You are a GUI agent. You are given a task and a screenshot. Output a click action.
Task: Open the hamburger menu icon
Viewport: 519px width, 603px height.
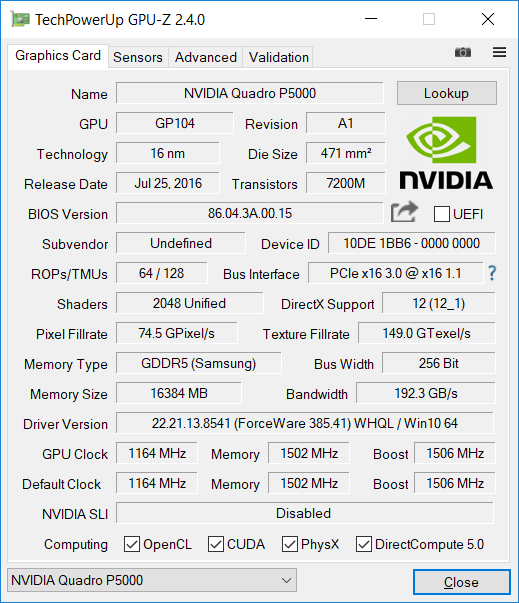click(x=499, y=52)
